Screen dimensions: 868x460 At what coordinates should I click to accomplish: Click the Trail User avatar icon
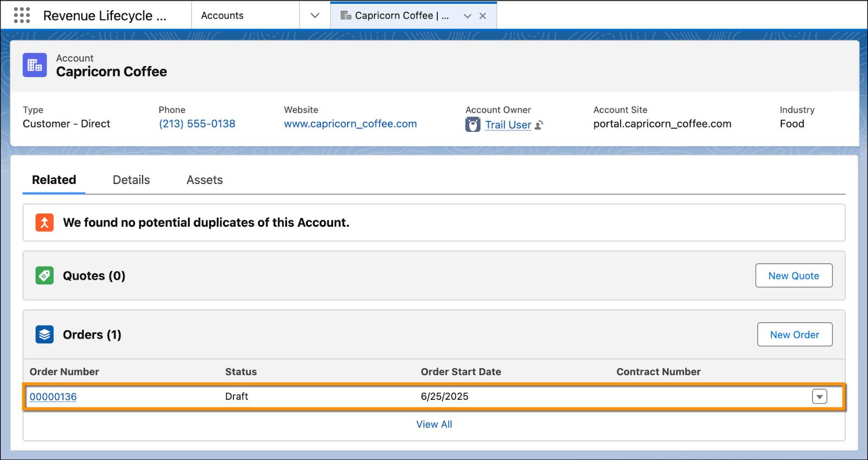(x=473, y=125)
